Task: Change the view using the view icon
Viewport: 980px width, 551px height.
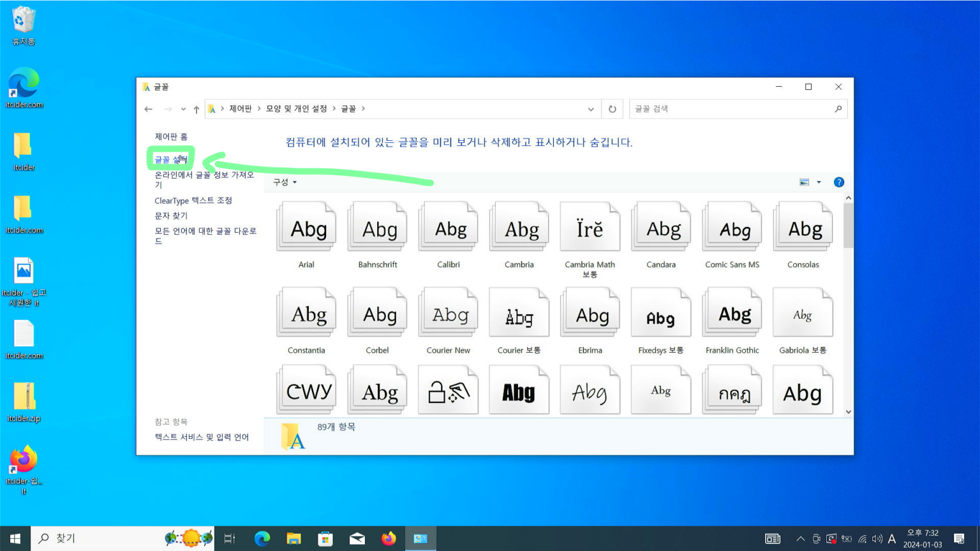Action: (803, 182)
